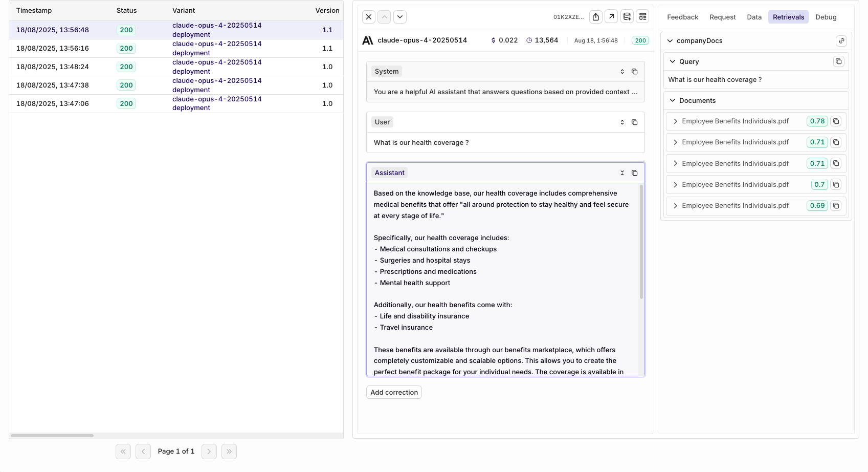Close the log detail panel

(369, 17)
